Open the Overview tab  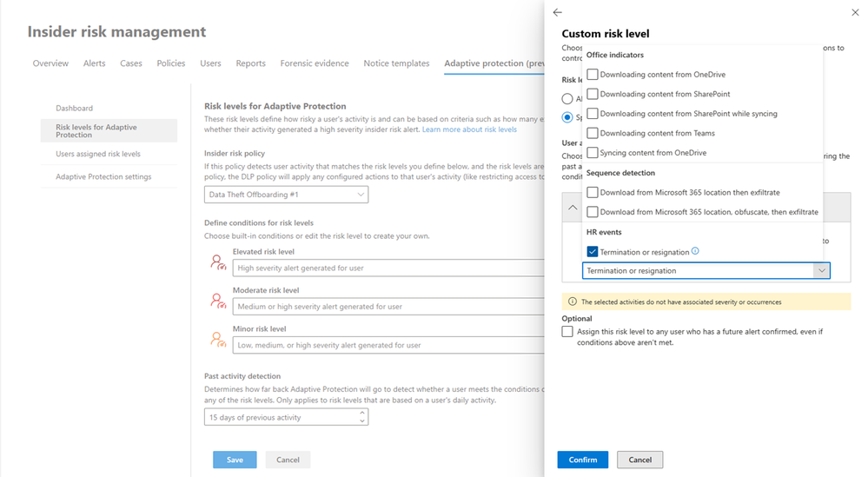click(x=50, y=63)
